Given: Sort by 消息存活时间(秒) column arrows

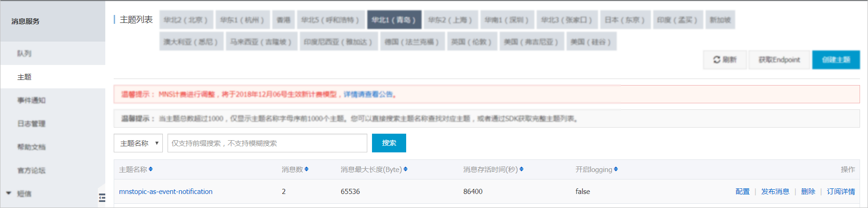Looking at the screenshot, I should tap(521, 169).
